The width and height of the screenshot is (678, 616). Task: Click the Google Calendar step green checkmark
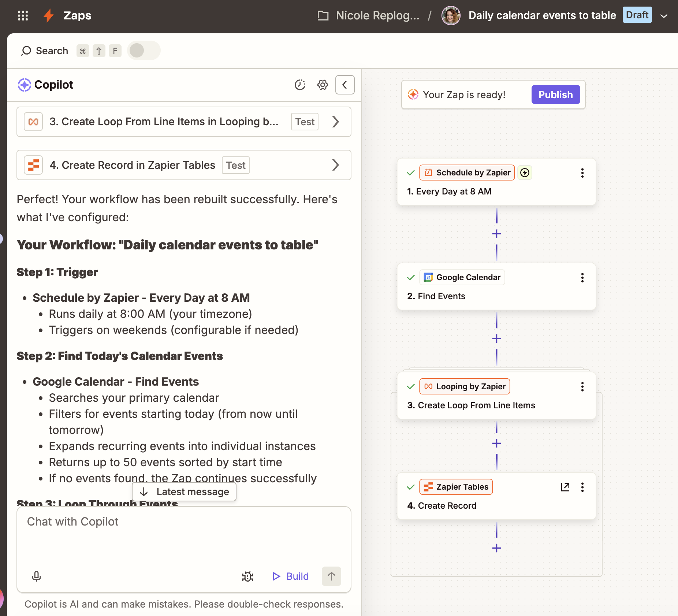tap(411, 277)
